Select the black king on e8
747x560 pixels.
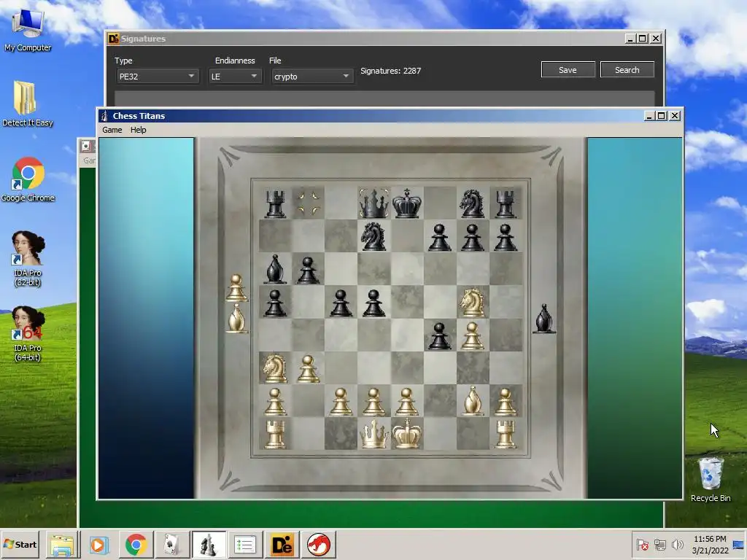pyautogui.click(x=406, y=203)
